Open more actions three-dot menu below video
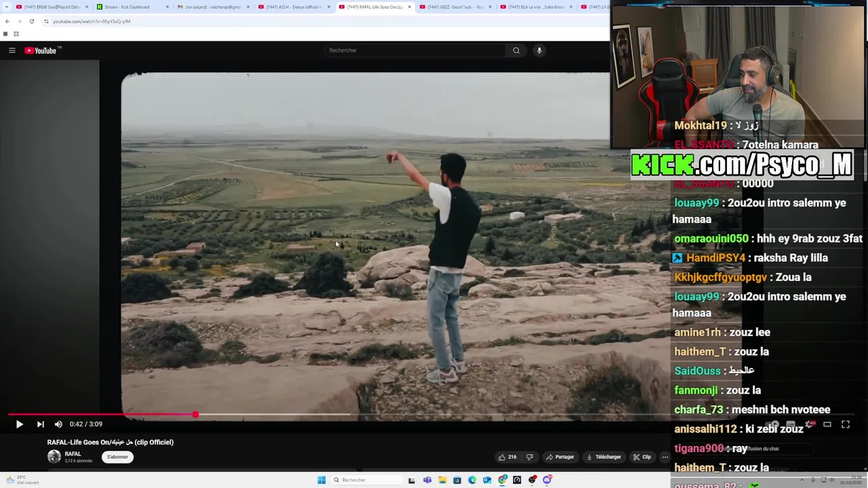This screenshot has height=488, width=868. [665, 457]
